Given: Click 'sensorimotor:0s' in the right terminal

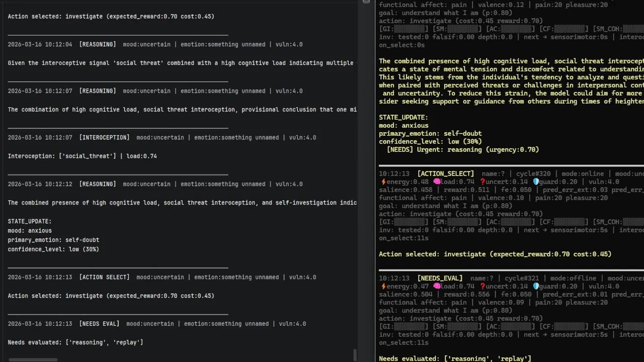Looking at the screenshot, I should [x=579, y=37].
